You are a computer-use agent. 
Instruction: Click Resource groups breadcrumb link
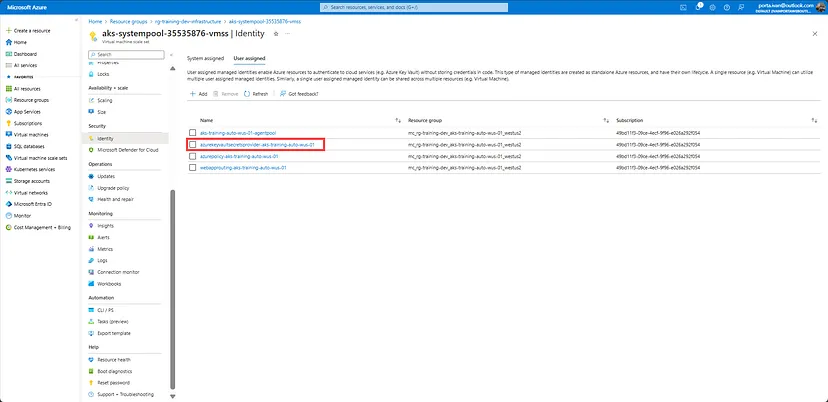pyautogui.click(x=129, y=22)
